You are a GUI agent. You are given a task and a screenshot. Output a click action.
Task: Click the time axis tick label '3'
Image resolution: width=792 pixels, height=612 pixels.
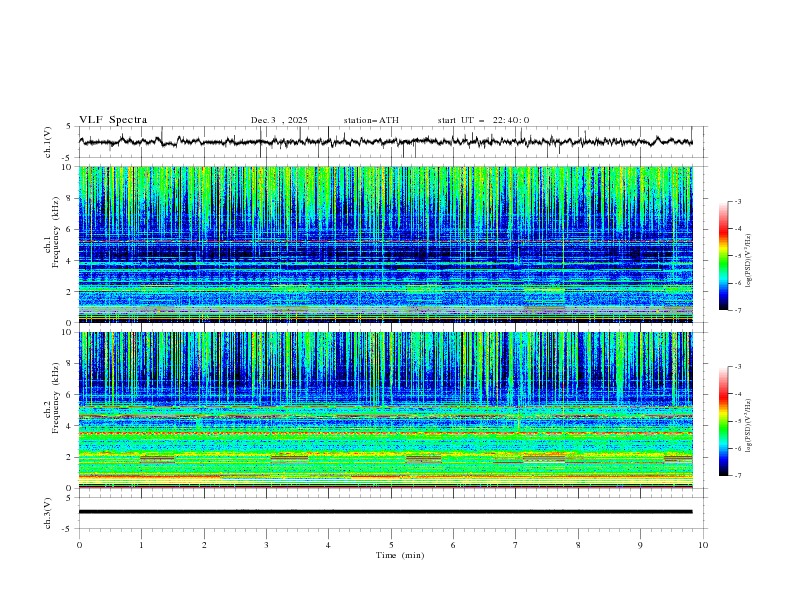click(x=266, y=545)
